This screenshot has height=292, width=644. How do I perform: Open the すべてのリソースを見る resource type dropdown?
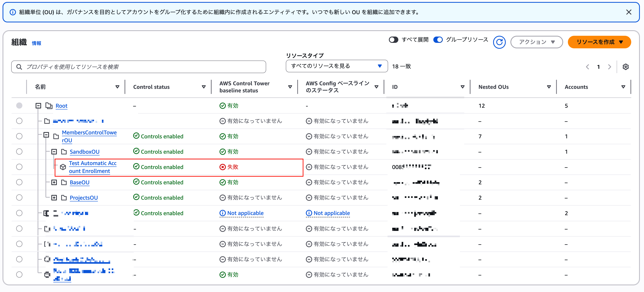tap(337, 66)
